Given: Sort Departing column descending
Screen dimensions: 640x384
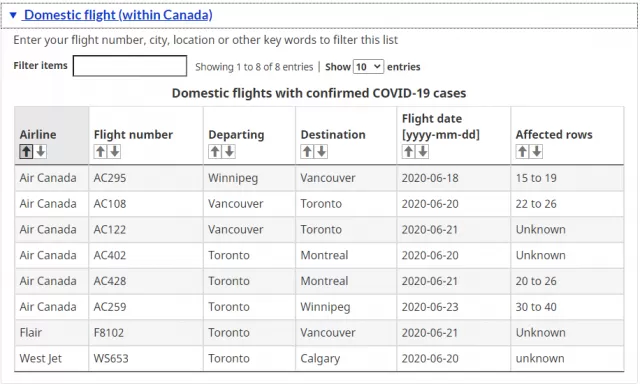Looking at the screenshot, I should 229,152.
